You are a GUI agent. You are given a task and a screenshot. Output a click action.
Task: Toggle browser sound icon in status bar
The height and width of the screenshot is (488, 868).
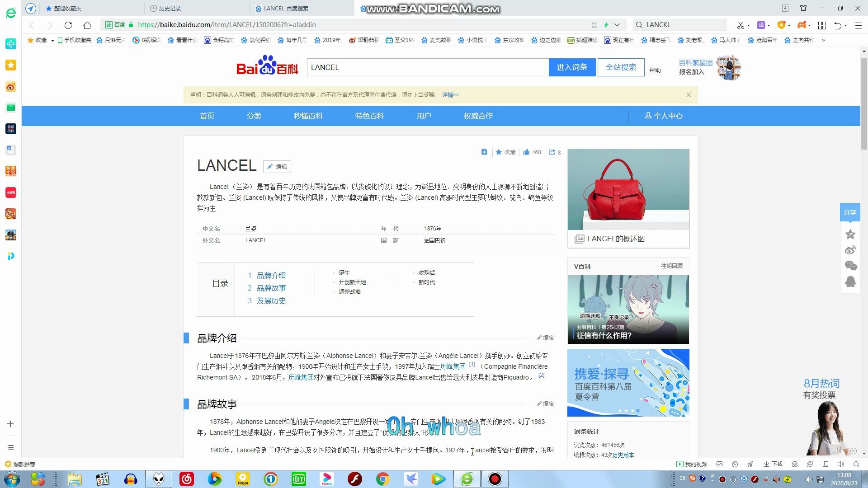[841, 464]
